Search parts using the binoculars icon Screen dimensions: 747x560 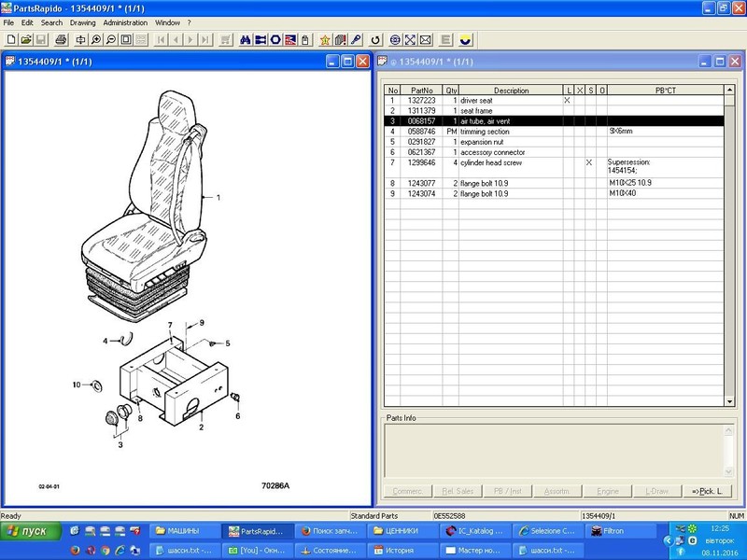[247, 40]
